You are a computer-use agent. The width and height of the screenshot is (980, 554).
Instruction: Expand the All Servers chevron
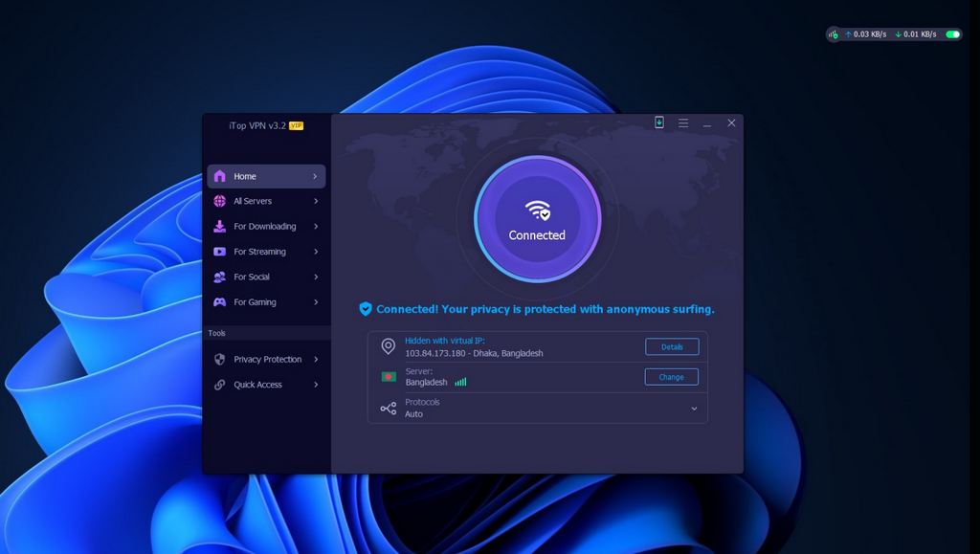tap(316, 201)
